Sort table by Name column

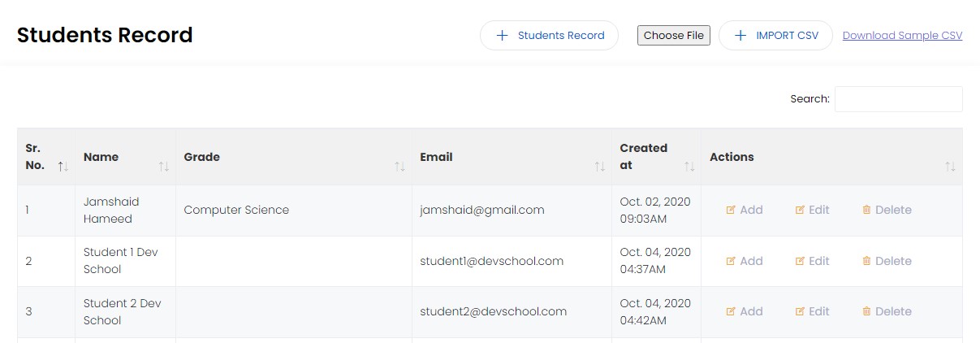pos(164,166)
